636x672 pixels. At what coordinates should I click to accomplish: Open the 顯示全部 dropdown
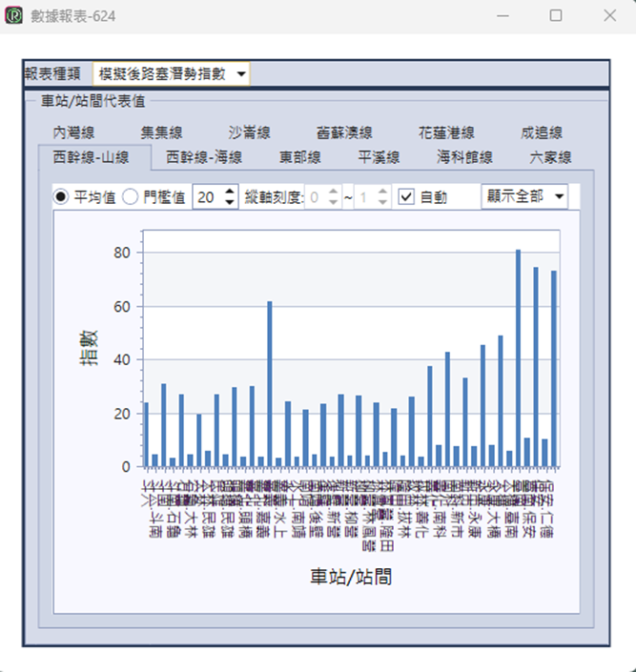[524, 196]
